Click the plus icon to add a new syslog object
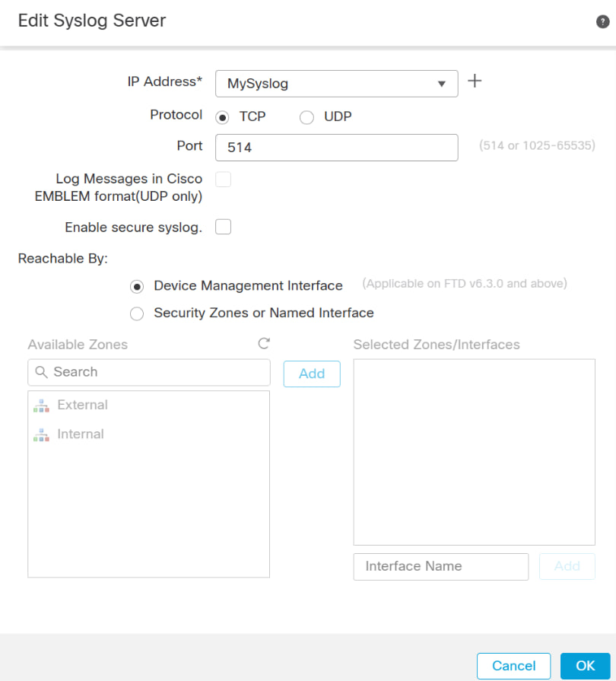Viewport: 616px width, 681px height. point(475,80)
